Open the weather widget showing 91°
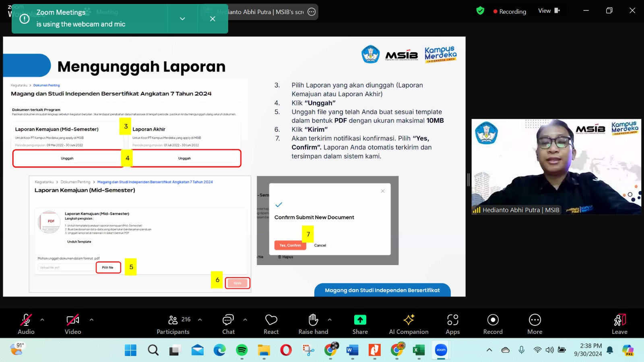 coord(17,349)
